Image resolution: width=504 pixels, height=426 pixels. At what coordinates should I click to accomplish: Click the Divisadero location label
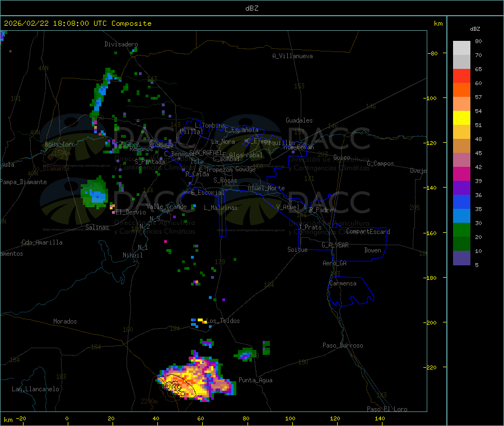click(121, 44)
